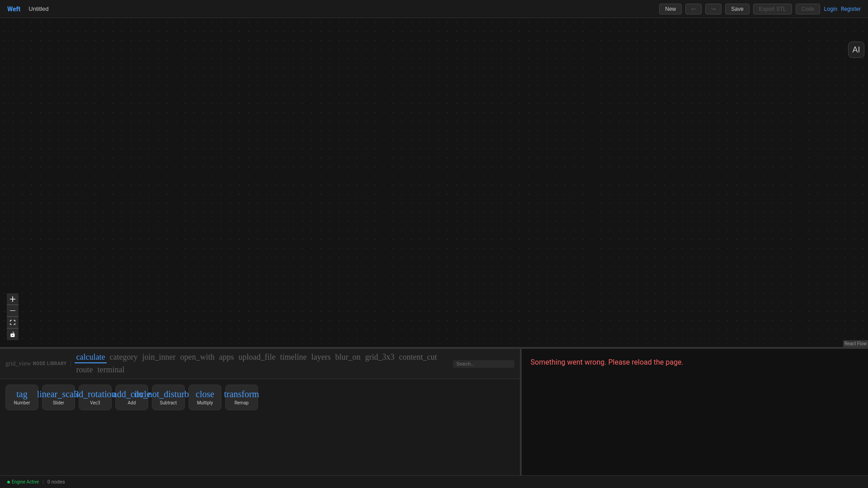This screenshot has width=868, height=488.
Task: Select the calculate category tab
Action: click(x=90, y=357)
